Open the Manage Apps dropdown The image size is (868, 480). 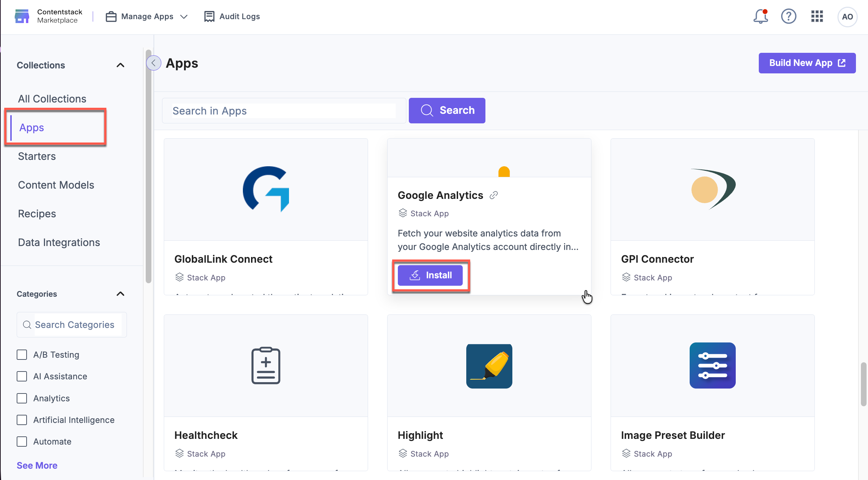click(x=184, y=16)
